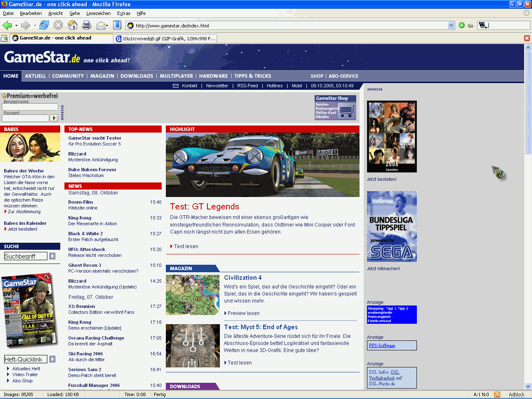Reload the page with the refresh icon
The height and width of the screenshot is (399, 532).
pos(44,25)
